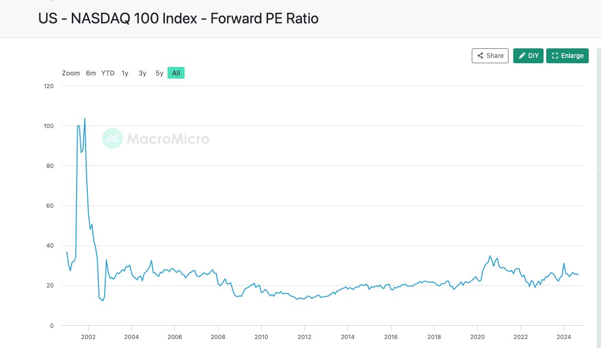Click the 'Zoom' label text
The height and width of the screenshot is (364, 601).
pos(71,73)
